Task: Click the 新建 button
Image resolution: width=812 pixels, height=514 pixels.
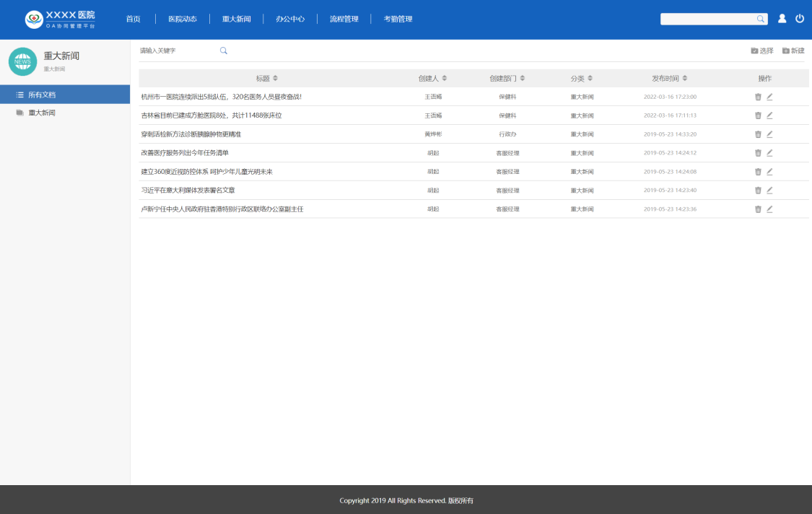Action: [x=793, y=51]
